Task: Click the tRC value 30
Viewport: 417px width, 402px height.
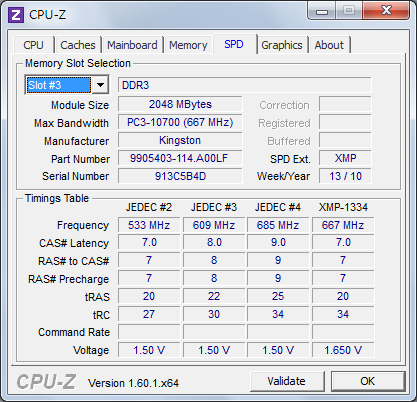Action: (x=214, y=314)
